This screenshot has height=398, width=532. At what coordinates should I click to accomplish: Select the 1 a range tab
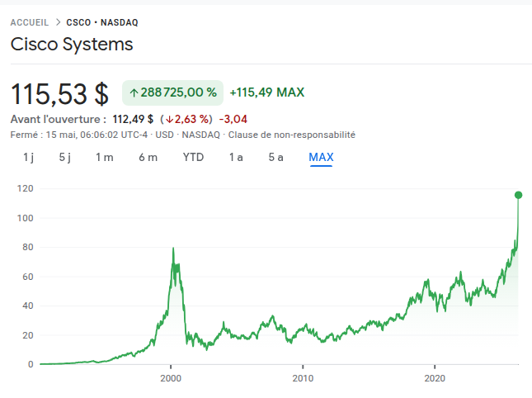pos(236,158)
